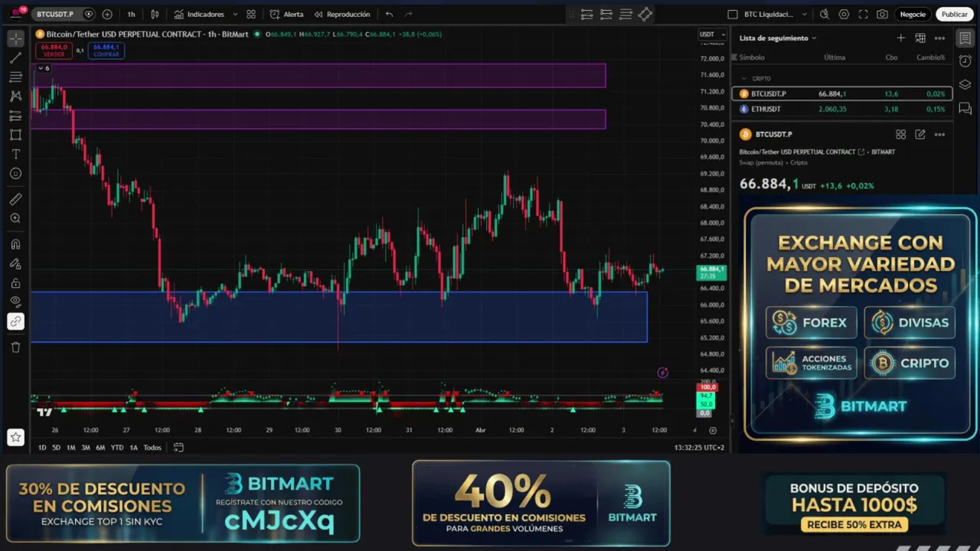Select the zoom in tool
980x551 pixels.
click(15, 218)
